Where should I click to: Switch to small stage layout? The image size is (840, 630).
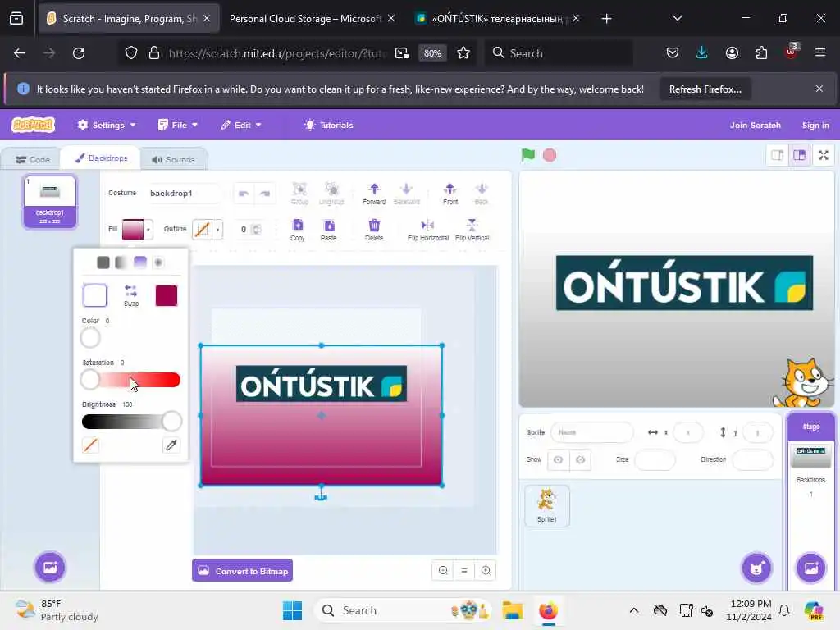click(778, 155)
